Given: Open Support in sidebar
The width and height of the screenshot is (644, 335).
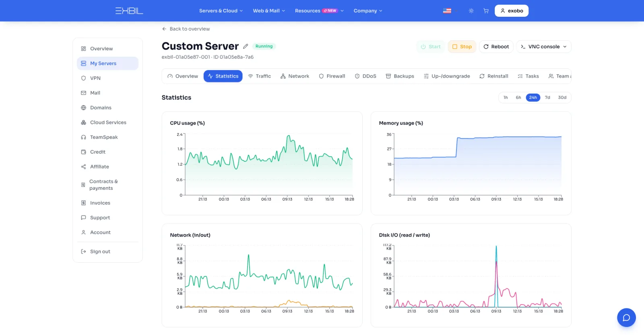Looking at the screenshot, I should point(107,218).
